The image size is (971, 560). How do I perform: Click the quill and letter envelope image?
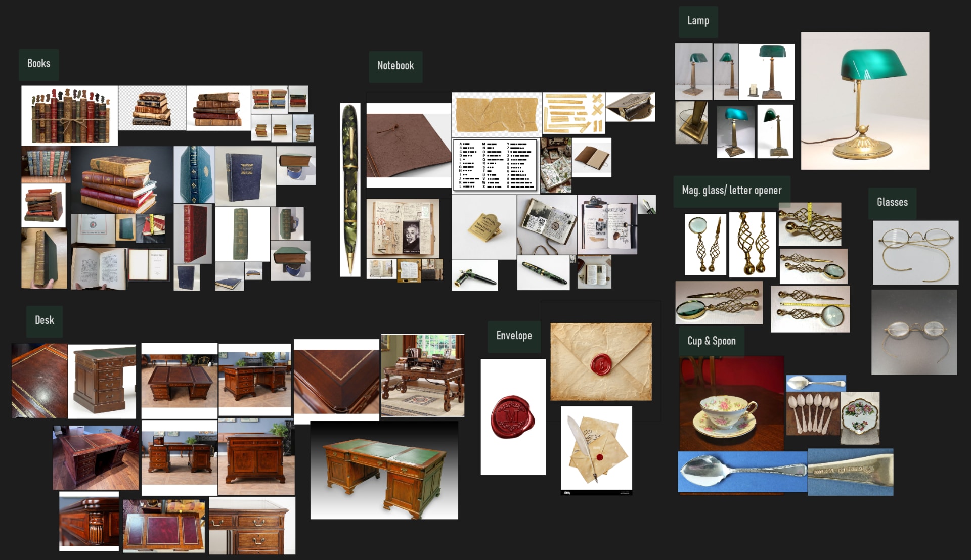(596, 449)
